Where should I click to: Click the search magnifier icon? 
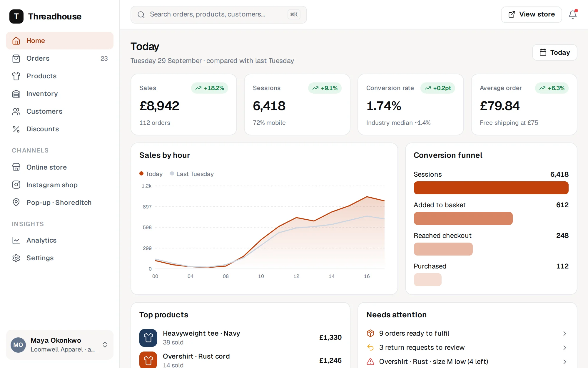(x=141, y=14)
